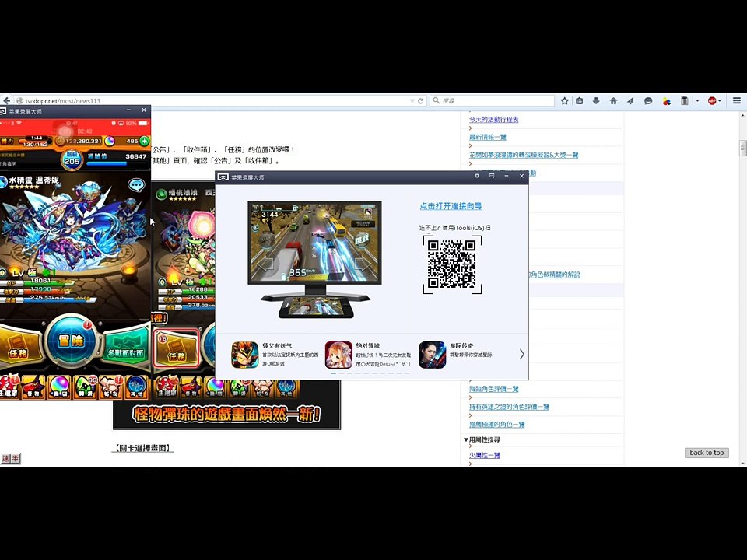Tap the 水精靈 溫蒂妮 character name
Image resolution: width=747 pixels, height=560 pixels.
(33, 180)
